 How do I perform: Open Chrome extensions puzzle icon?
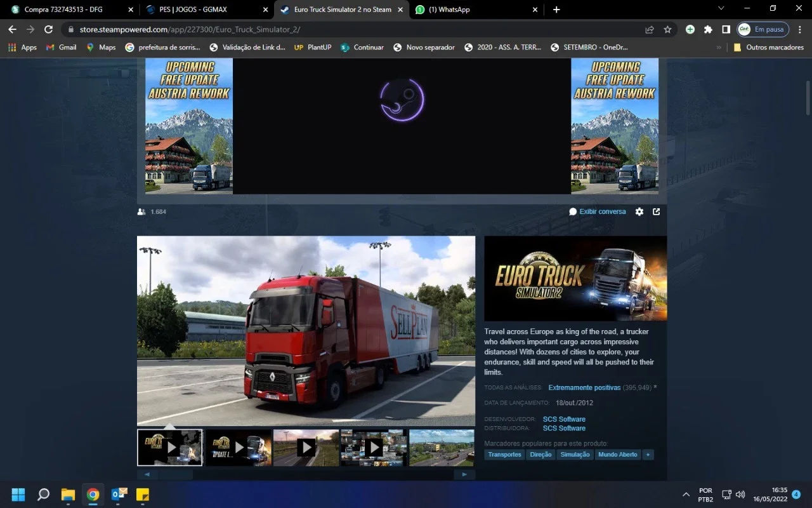click(x=708, y=29)
